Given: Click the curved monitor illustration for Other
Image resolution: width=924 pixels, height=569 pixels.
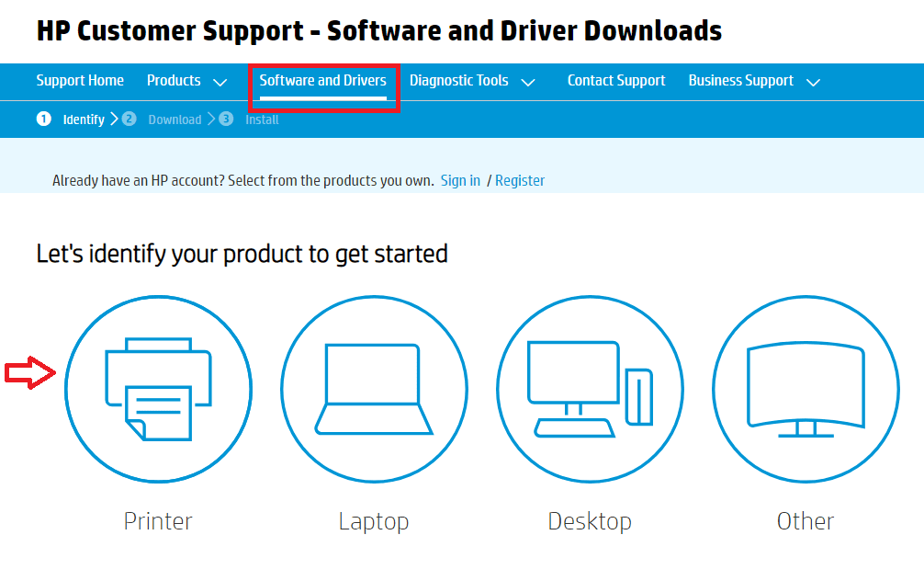Looking at the screenshot, I should 805,389.
